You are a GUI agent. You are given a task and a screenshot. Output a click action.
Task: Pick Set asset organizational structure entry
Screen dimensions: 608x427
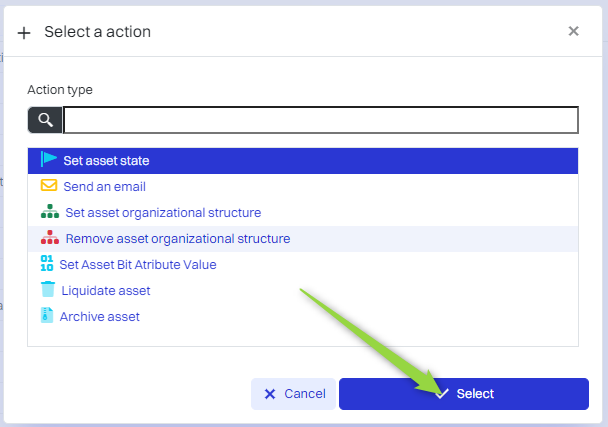(x=163, y=212)
